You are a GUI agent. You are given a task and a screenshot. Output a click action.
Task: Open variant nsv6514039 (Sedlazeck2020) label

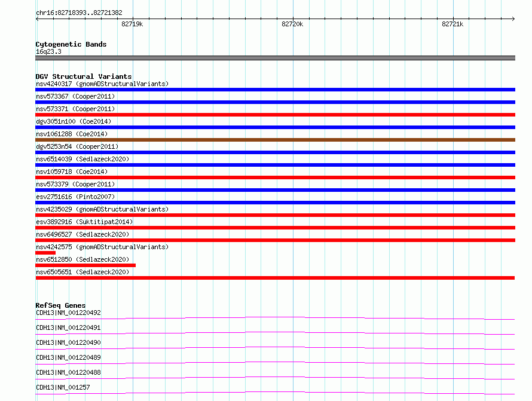point(82,159)
